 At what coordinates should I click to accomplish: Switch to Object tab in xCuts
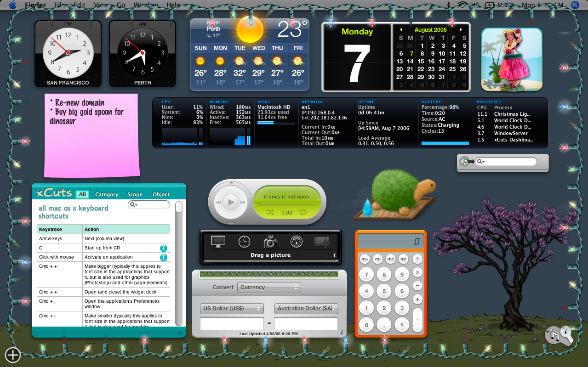coord(161,194)
